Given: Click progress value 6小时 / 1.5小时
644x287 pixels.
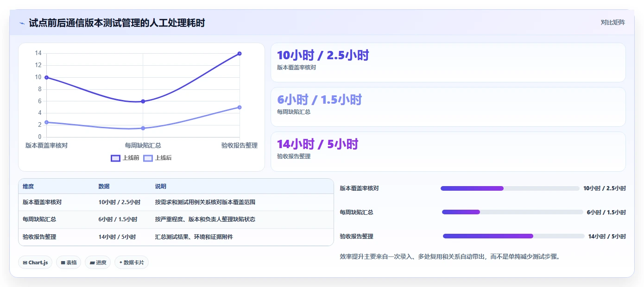Looking at the screenshot, I should pos(606,212).
